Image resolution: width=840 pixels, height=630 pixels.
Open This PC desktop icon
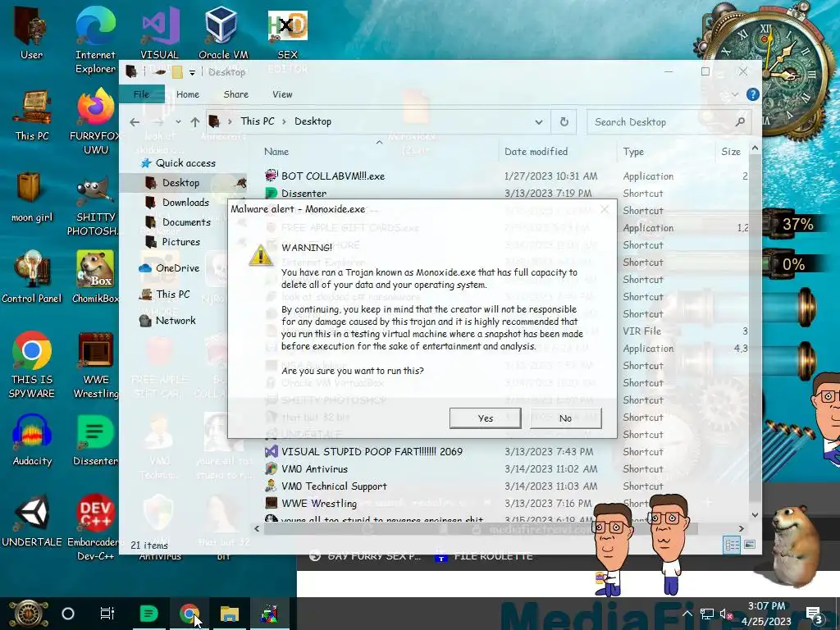pos(32,116)
